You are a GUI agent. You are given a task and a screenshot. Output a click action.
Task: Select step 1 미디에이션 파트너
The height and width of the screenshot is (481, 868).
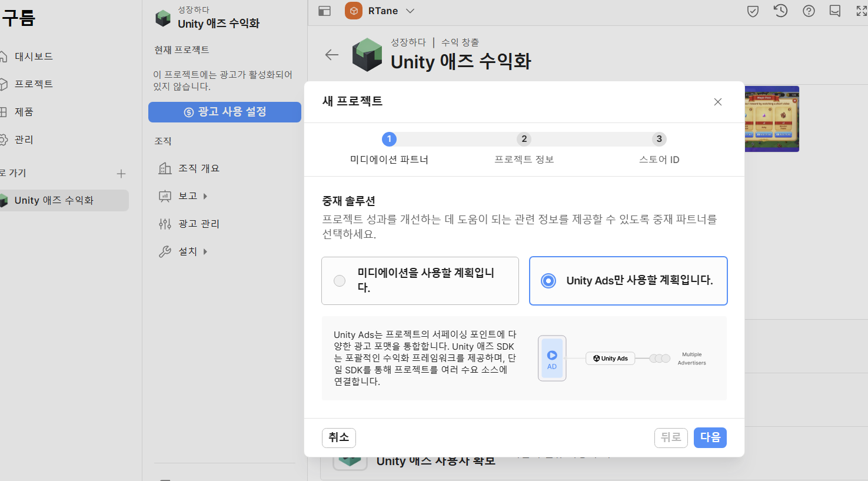pyautogui.click(x=389, y=148)
